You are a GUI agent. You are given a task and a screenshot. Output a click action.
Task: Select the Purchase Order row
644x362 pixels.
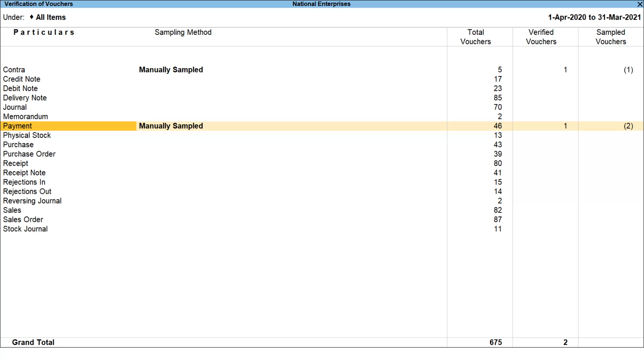(322, 154)
